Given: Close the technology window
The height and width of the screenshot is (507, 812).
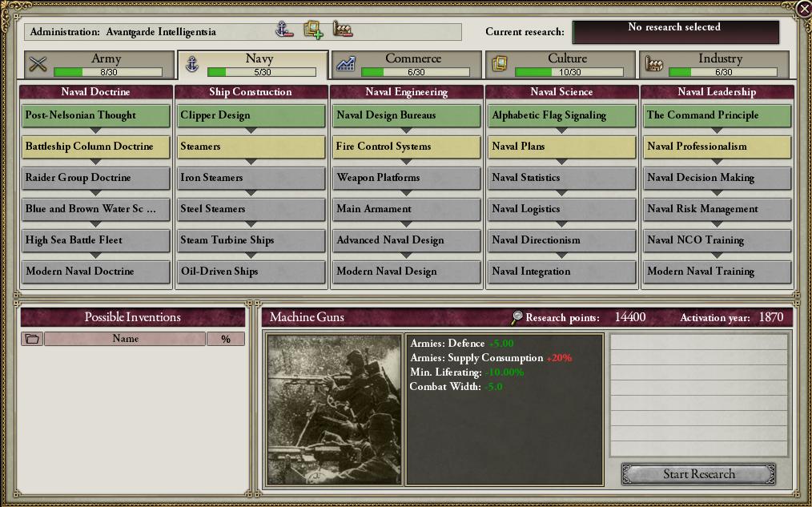Looking at the screenshot, I should [x=804, y=8].
